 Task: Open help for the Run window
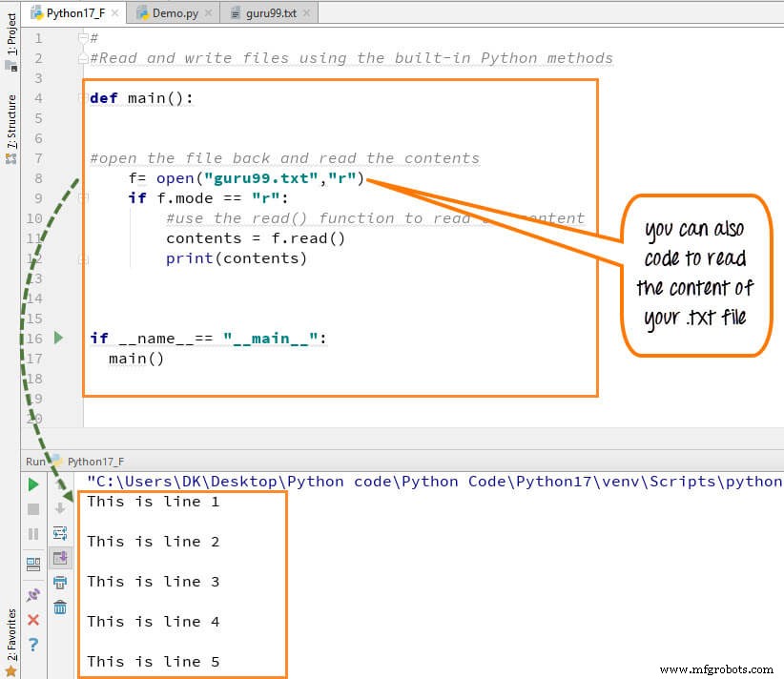tap(33, 642)
